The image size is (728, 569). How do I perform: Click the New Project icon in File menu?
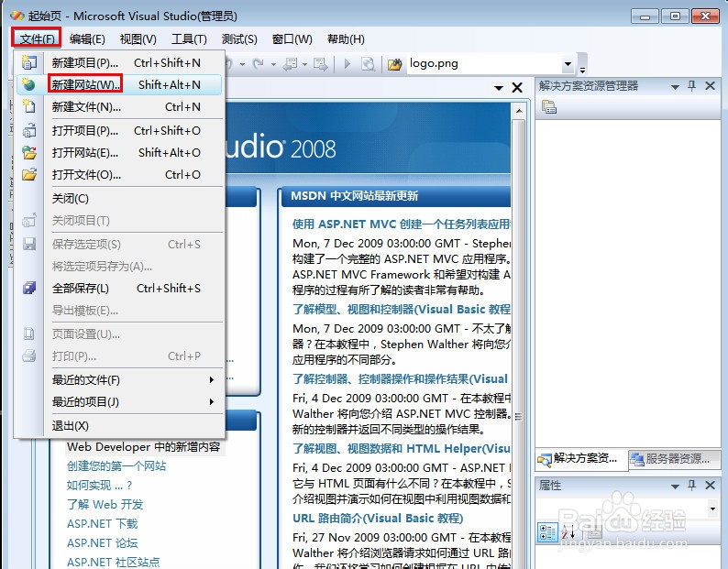point(29,62)
